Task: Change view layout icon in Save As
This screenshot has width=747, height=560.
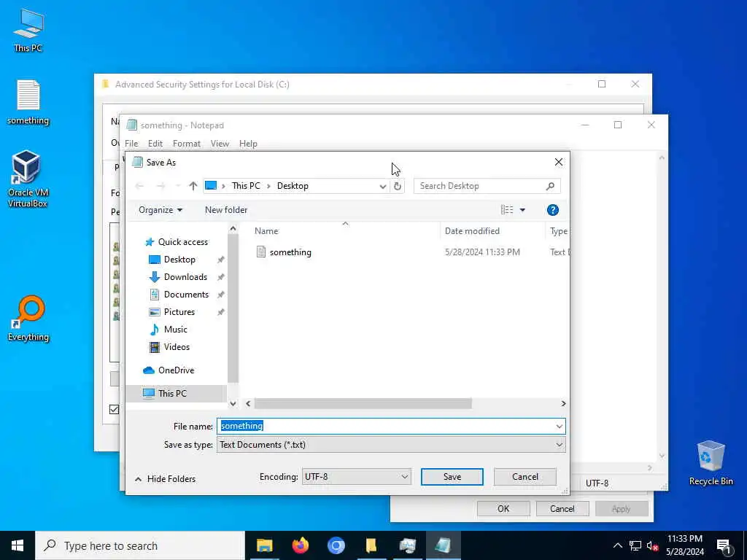Action: pyautogui.click(x=507, y=210)
